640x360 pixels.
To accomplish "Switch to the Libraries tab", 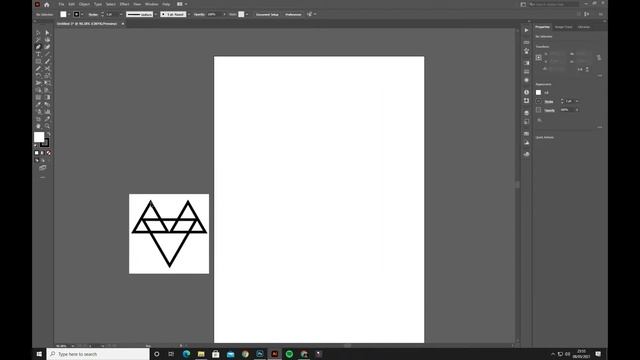I will [584, 27].
